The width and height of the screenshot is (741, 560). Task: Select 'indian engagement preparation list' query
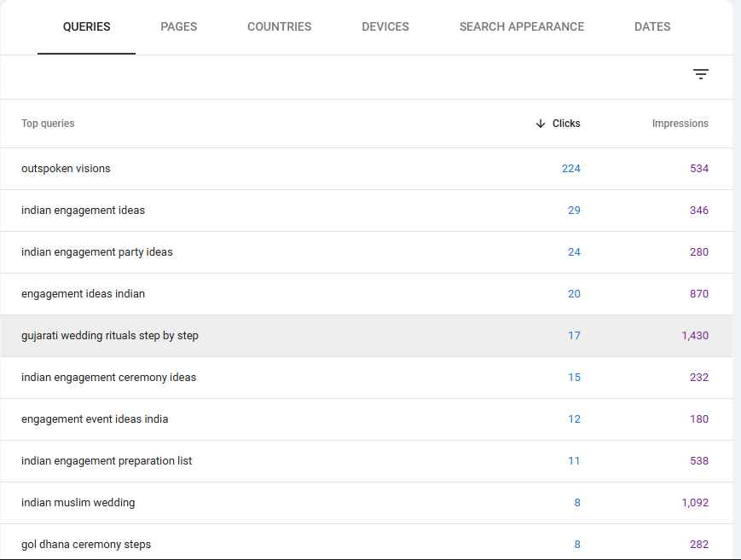107,461
